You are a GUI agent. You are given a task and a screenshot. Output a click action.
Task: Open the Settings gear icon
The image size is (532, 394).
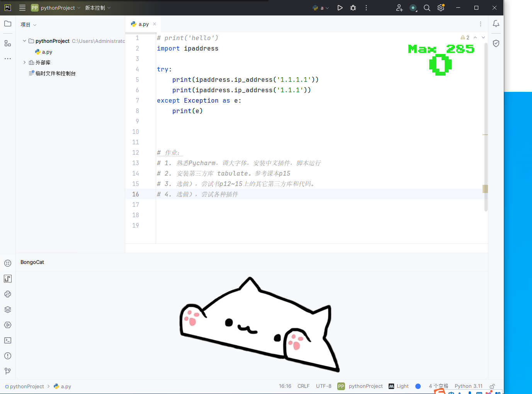[441, 8]
